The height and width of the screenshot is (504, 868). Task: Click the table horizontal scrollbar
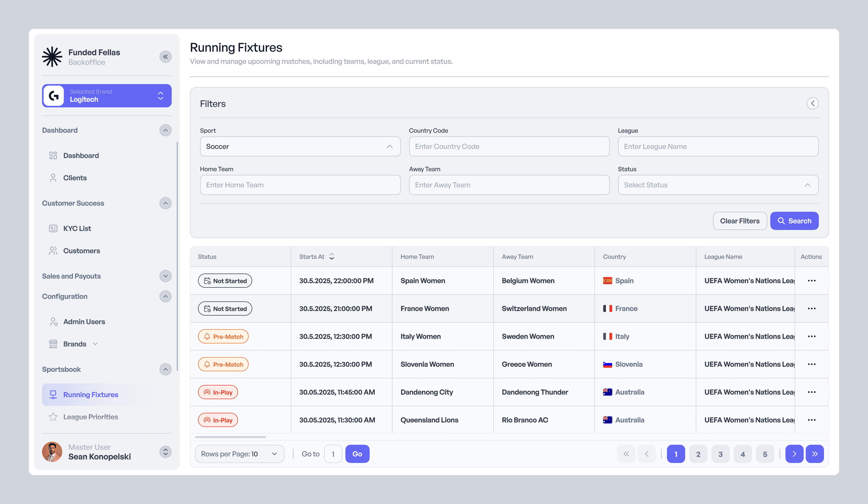coord(230,437)
